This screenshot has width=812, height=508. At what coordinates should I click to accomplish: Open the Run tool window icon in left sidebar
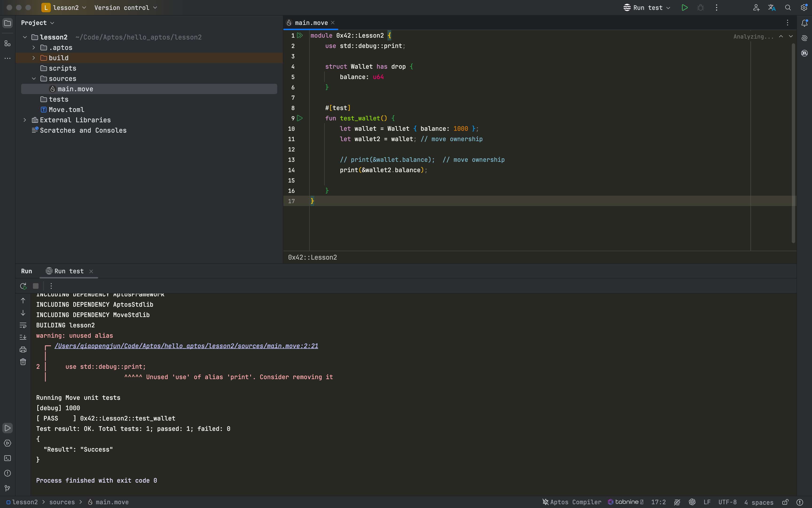(7, 428)
